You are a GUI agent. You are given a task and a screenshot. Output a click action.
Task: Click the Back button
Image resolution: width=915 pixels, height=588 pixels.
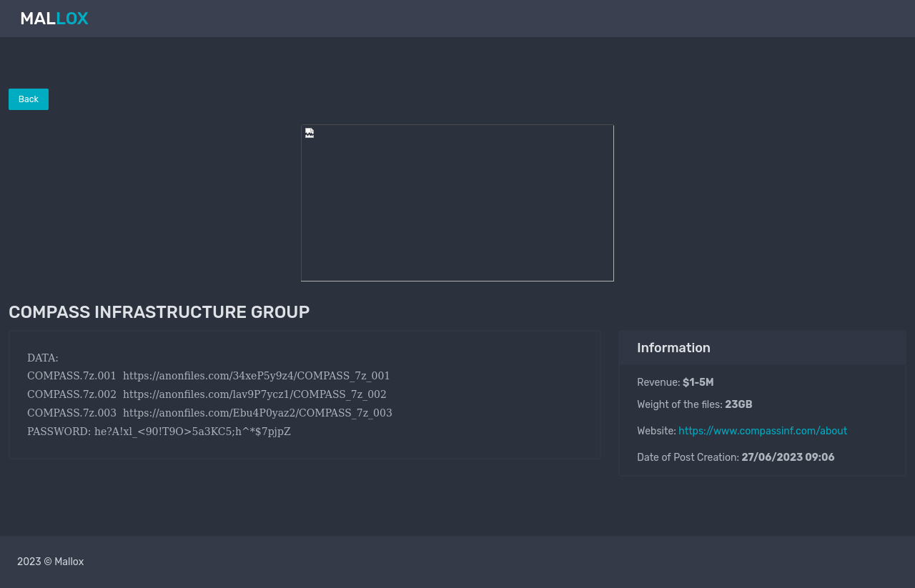pyautogui.click(x=29, y=99)
